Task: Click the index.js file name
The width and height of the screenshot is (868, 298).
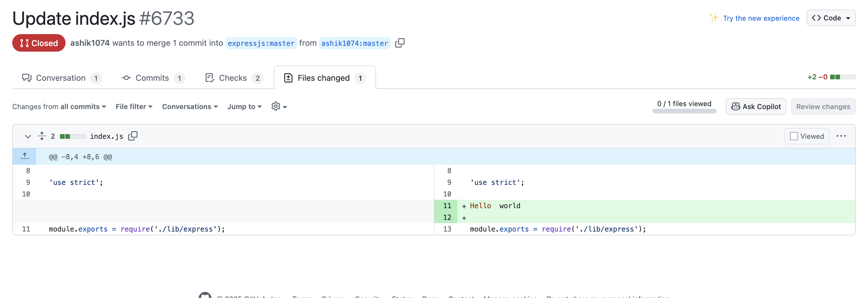Action: pyautogui.click(x=107, y=136)
